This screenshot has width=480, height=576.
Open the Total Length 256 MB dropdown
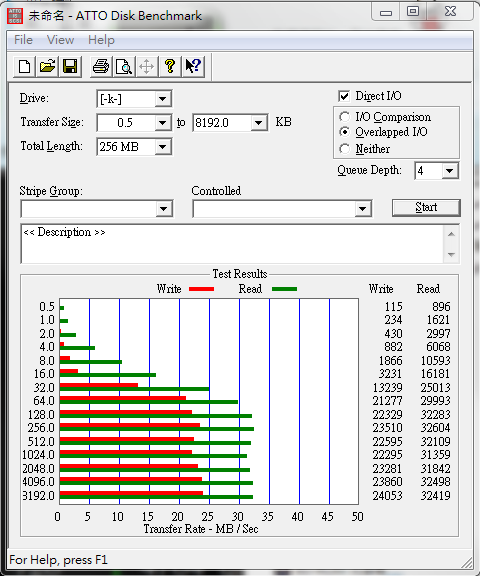162,147
